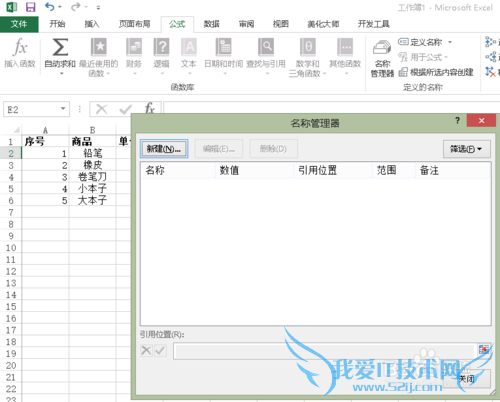Open the Date and Time functions
The width and height of the screenshot is (500, 402).
point(224,56)
